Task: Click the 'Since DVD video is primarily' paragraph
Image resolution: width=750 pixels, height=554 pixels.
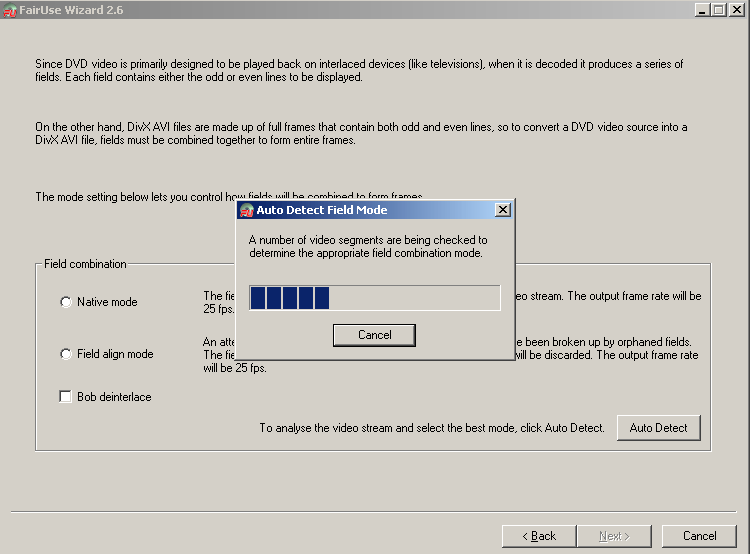Action: [359, 70]
